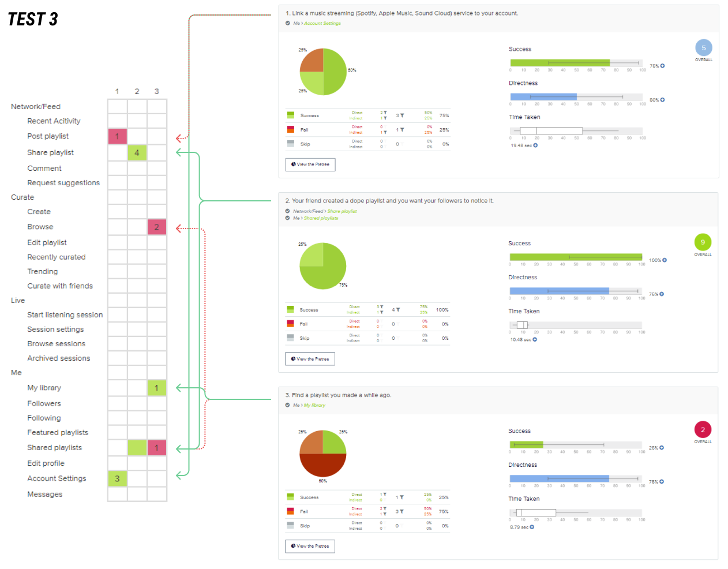Open directness info icon in task 2
Screen dimensions: 728x569
[662, 294]
